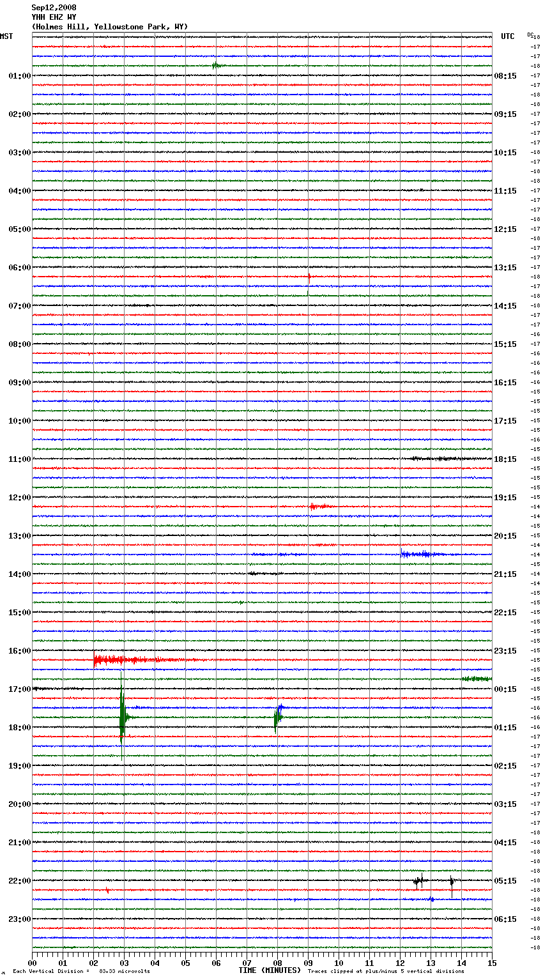Screen dimensions: 543x980
Task: Click the 03:15 UTC time label
Action: click(x=505, y=804)
